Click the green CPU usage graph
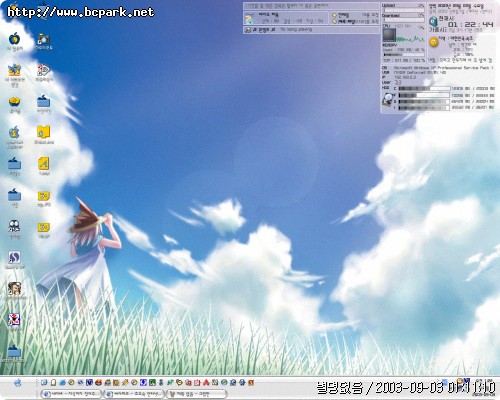 411,38
